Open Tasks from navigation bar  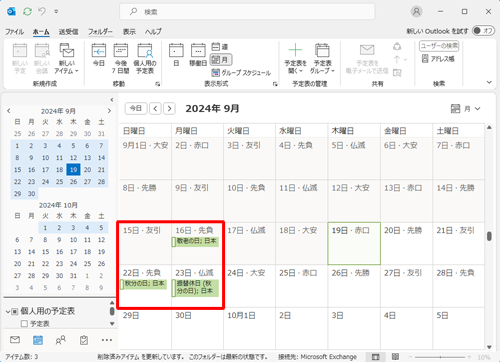(x=84, y=340)
